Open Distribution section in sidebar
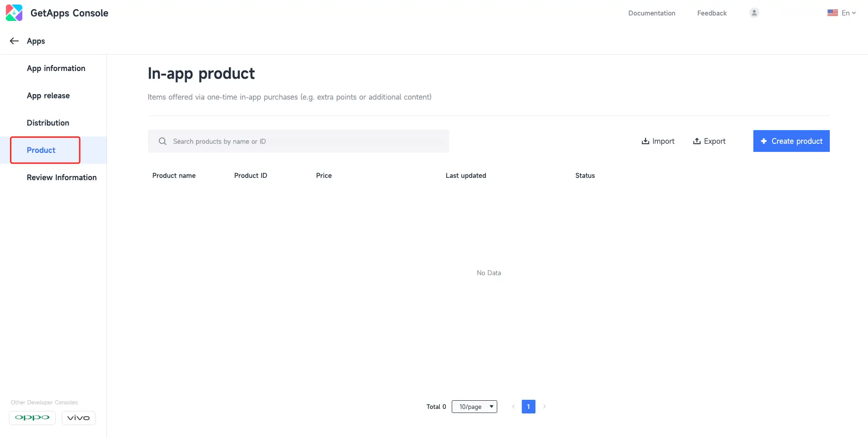The height and width of the screenshot is (438, 868). tap(48, 123)
